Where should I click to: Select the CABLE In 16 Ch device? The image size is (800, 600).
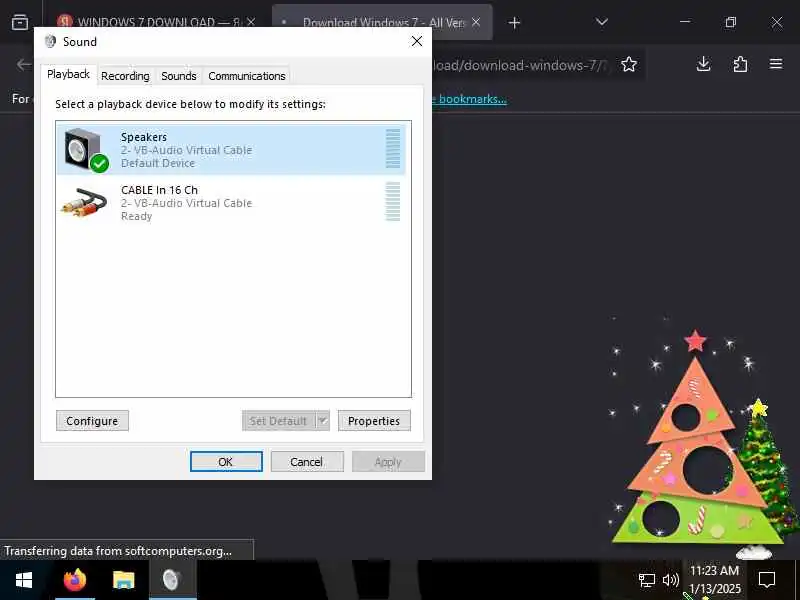click(231, 203)
